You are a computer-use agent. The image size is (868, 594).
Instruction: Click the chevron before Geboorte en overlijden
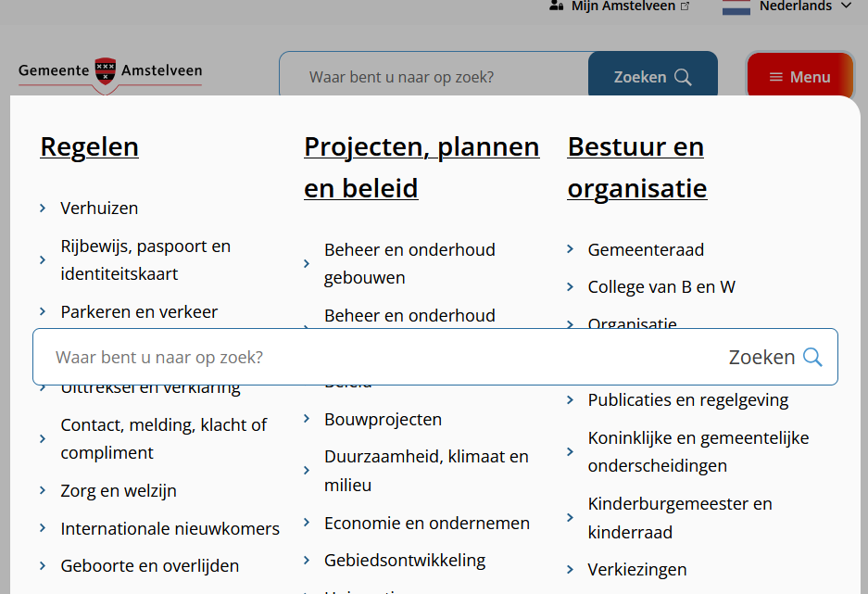[x=43, y=566]
